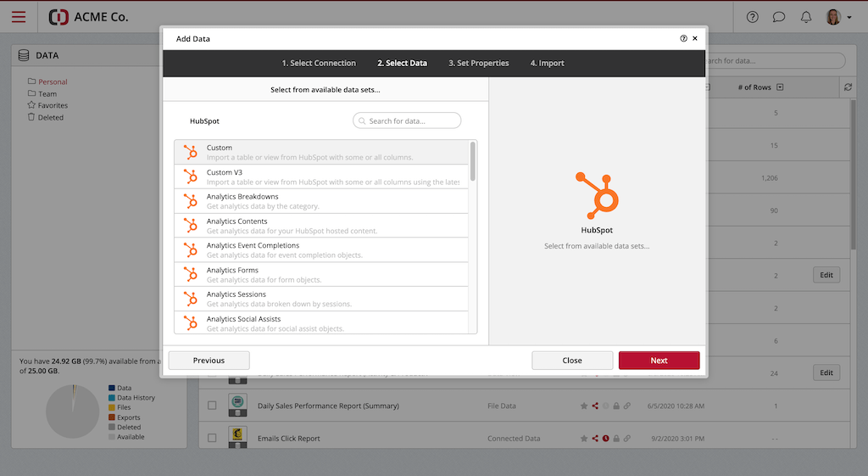Select the Custom V3 data set
Screen dimensions: 868x476
[321, 176]
